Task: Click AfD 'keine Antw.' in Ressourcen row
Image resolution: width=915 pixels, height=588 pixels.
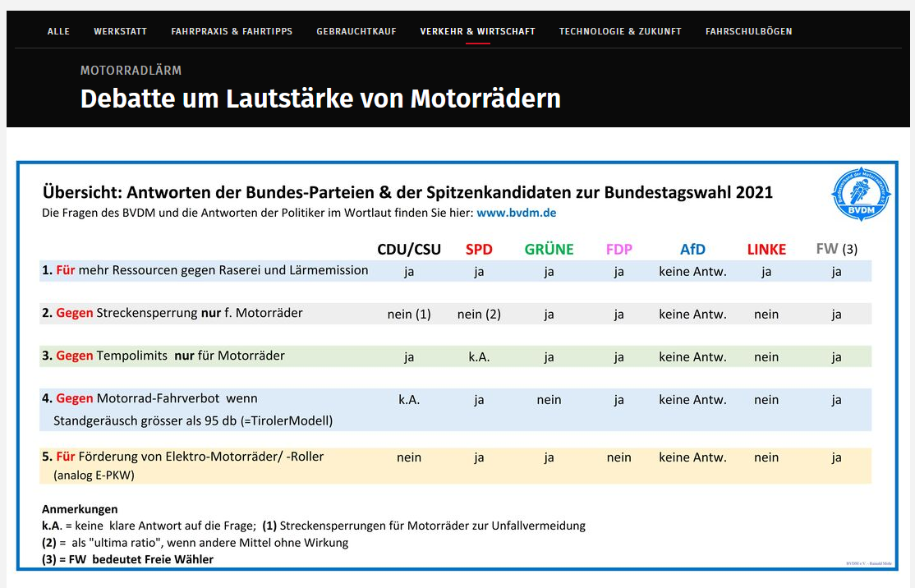Action: tap(692, 272)
